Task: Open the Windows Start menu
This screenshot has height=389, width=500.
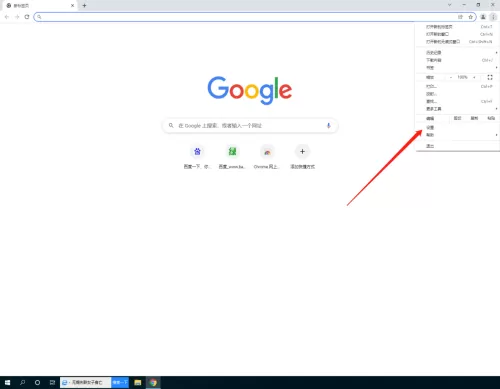Action: [x=7, y=382]
